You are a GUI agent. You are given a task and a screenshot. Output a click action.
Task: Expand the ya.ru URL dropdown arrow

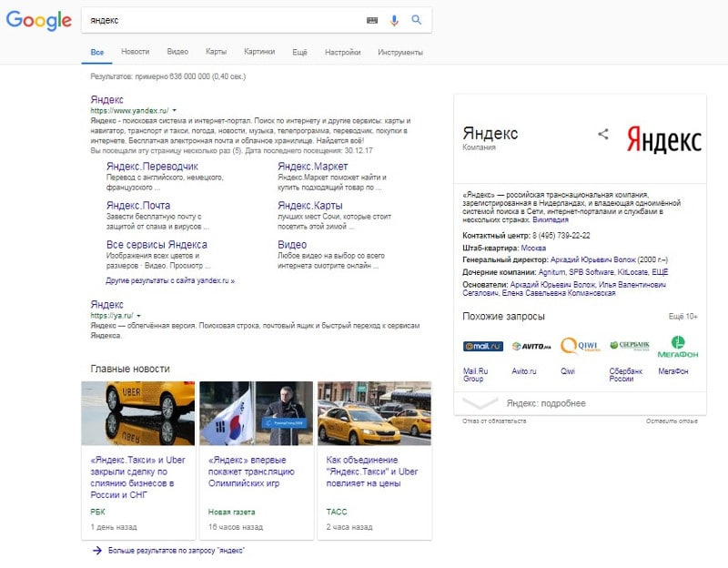(x=139, y=316)
